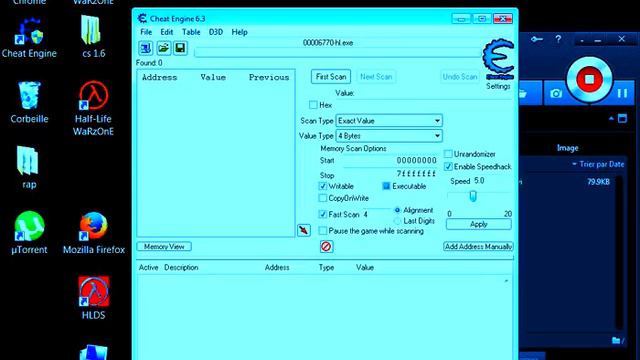Expand the Value Type dropdown
The width and height of the screenshot is (640, 360).
(389, 136)
